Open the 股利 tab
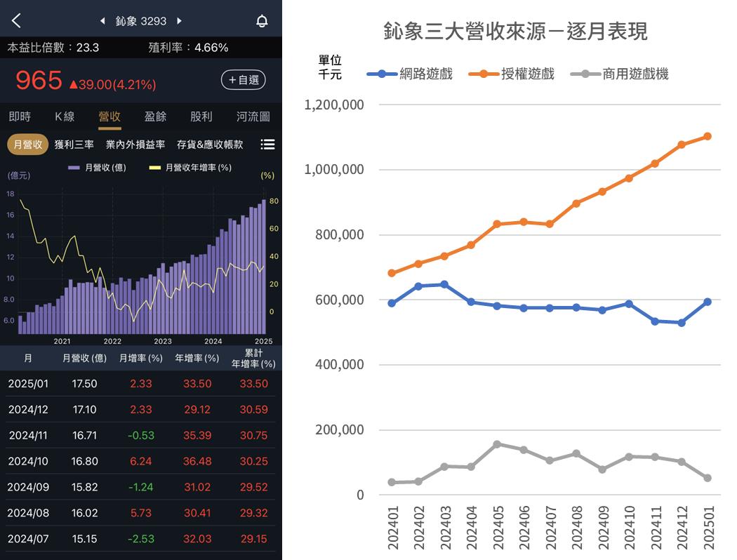The width and height of the screenshot is (737, 560). click(x=201, y=116)
